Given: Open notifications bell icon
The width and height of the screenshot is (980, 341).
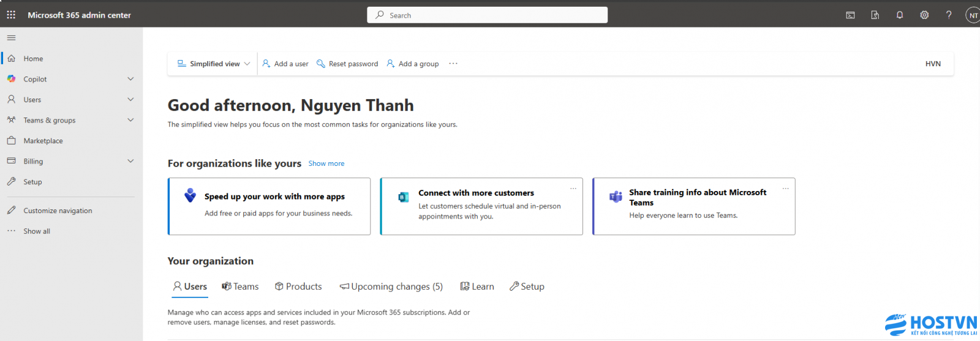Looking at the screenshot, I should (900, 15).
